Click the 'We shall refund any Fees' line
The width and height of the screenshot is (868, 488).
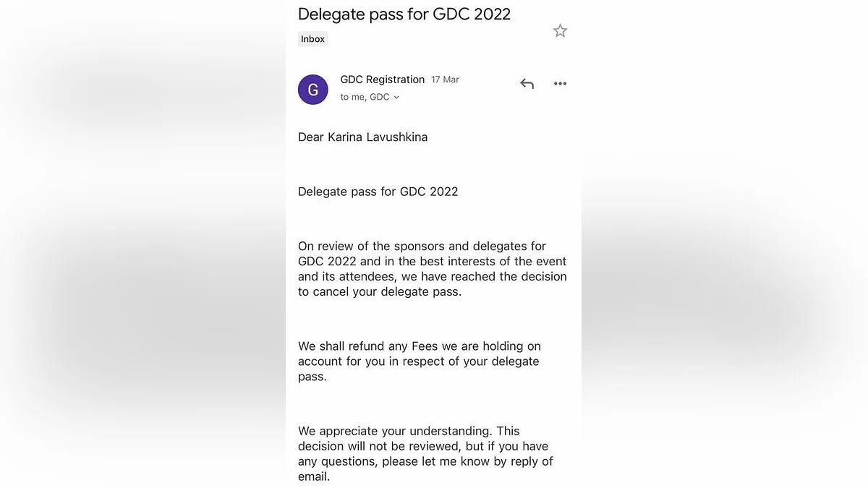pyautogui.click(x=420, y=346)
